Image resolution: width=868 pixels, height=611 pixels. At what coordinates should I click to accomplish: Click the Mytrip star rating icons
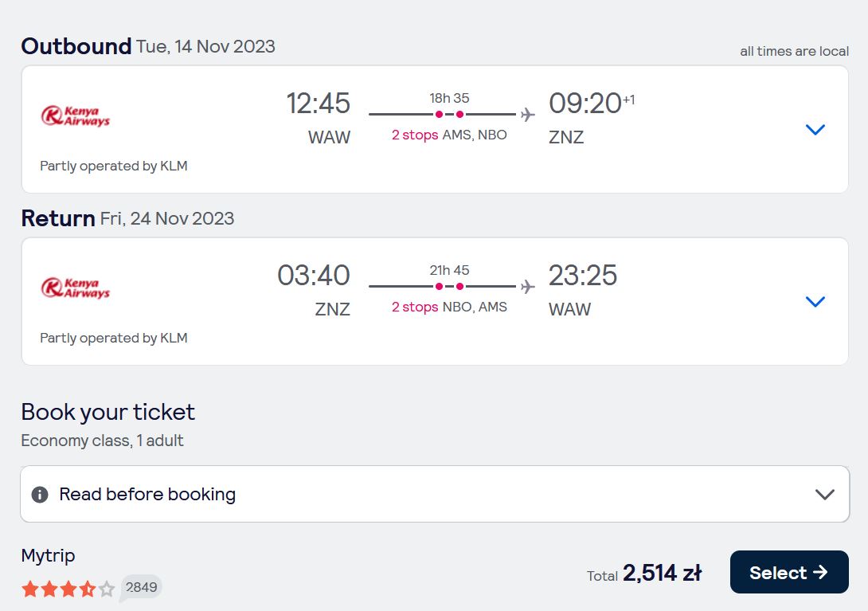(x=68, y=588)
